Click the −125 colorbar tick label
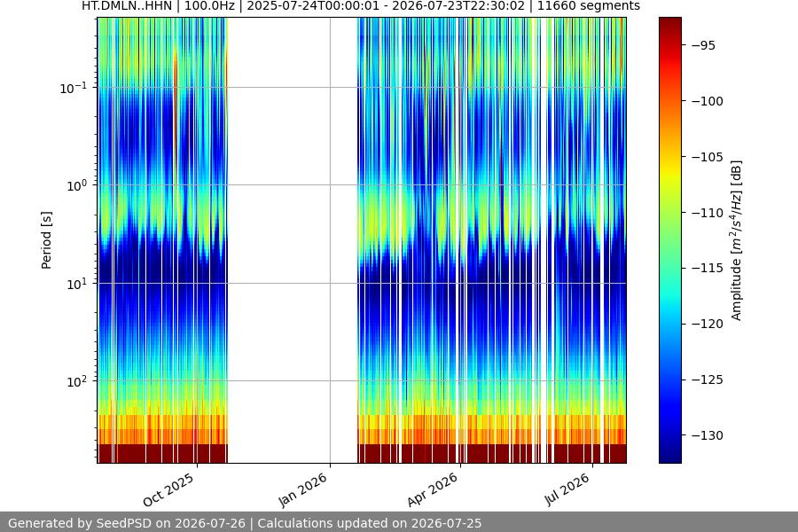 coord(707,379)
